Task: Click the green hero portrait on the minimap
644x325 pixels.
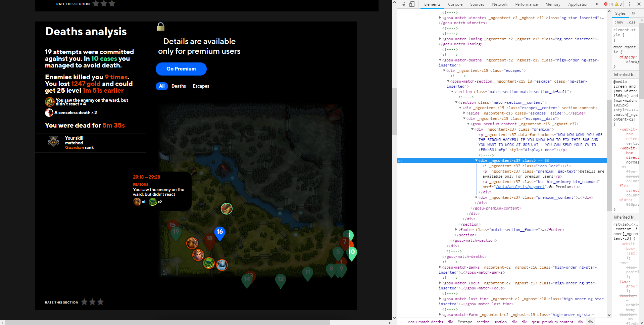Action: click(209, 263)
